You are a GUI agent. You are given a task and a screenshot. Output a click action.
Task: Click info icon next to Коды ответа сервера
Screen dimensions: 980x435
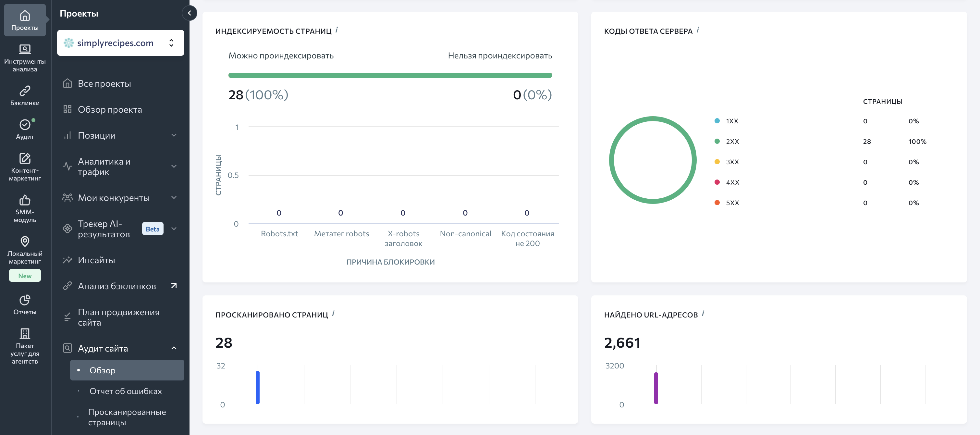click(698, 30)
